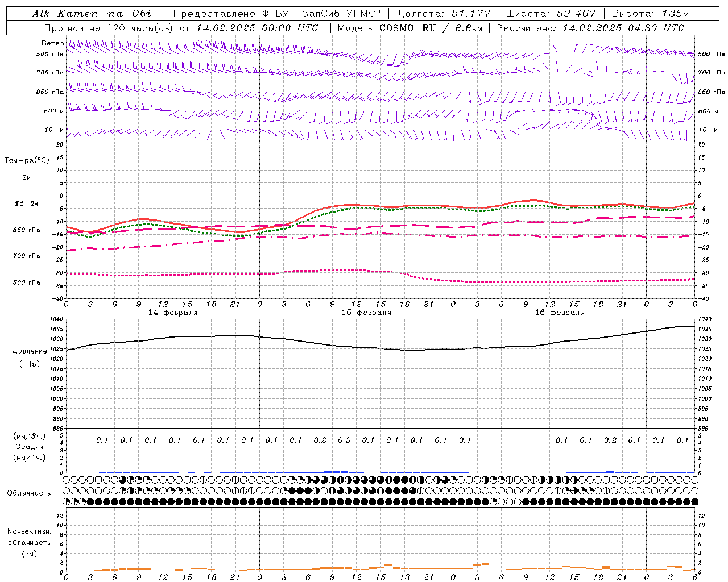The width and height of the screenshot is (728, 582).
Task: Click the 850 гПа wind level label on right
Action: (x=712, y=92)
